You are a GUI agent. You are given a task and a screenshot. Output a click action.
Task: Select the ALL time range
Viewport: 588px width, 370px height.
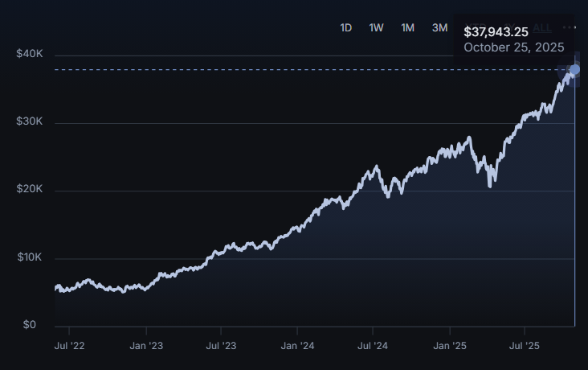(542, 28)
